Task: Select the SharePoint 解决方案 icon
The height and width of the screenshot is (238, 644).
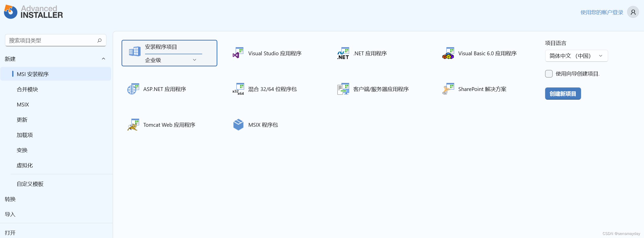Action: [448, 89]
